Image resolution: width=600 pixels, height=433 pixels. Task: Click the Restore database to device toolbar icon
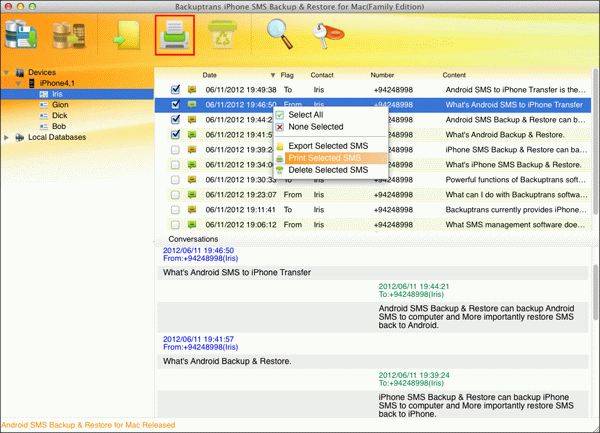tap(69, 35)
